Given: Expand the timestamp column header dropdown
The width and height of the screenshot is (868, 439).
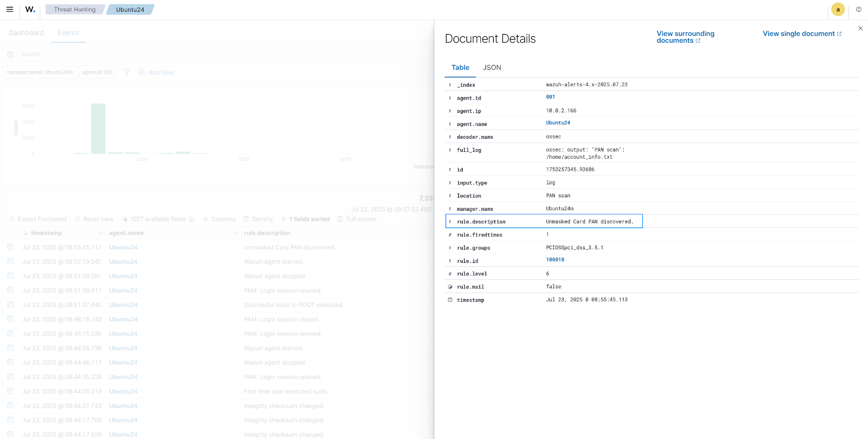Looking at the screenshot, I should point(101,233).
